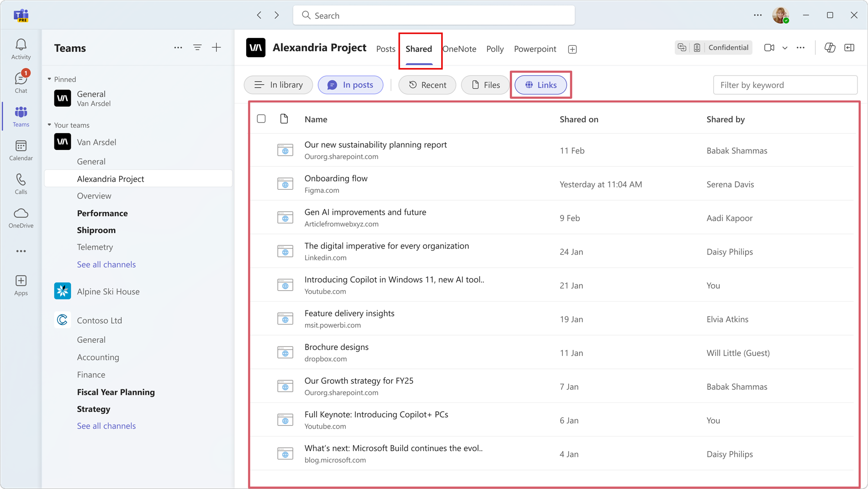Switch to the Posts tab
The image size is (868, 489).
(386, 49)
